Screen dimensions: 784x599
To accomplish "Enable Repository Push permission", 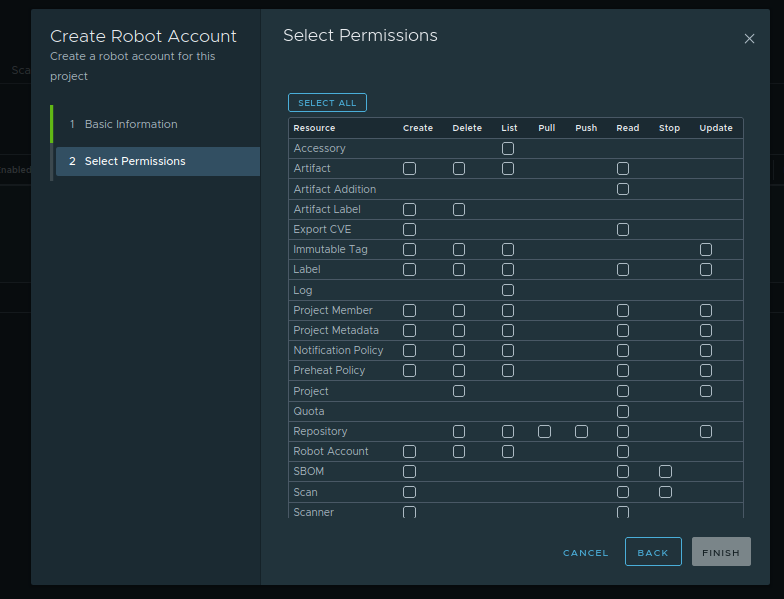I will (x=582, y=432).
